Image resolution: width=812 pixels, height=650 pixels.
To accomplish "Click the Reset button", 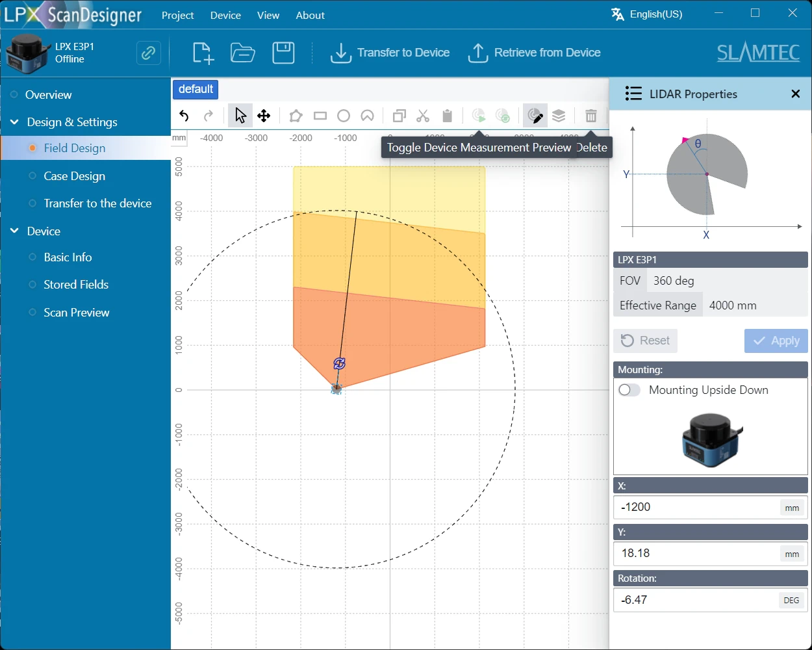I will [x=645, y=341].
